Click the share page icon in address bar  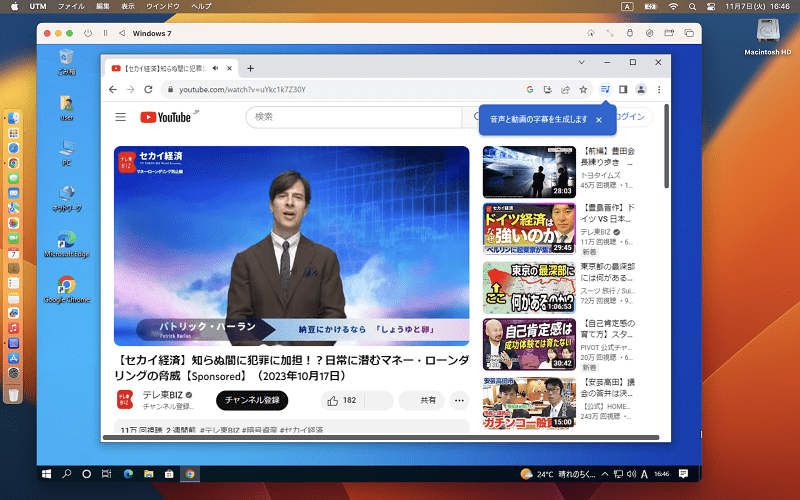[x=565, y=89]
